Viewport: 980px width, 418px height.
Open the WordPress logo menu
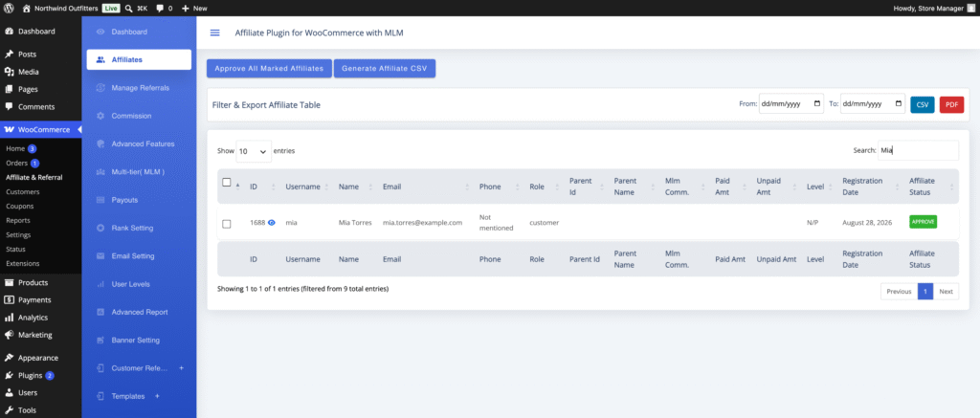(x=9, y=8)
